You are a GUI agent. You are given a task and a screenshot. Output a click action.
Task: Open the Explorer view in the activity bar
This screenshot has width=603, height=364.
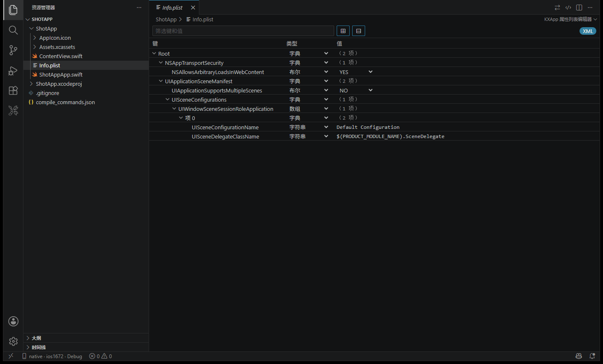(x=13, y=10)
